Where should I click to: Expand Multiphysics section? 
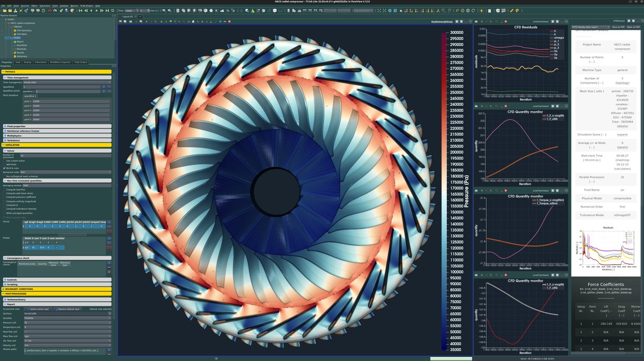point(57,136)
